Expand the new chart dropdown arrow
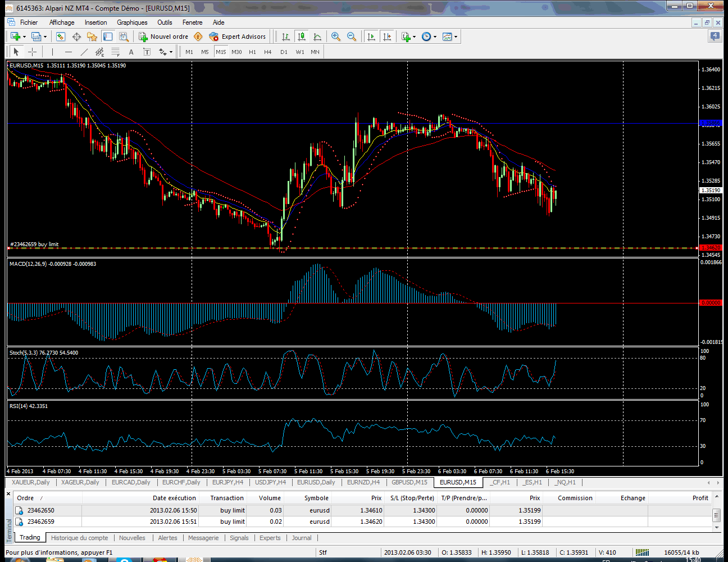 (24, 37)
